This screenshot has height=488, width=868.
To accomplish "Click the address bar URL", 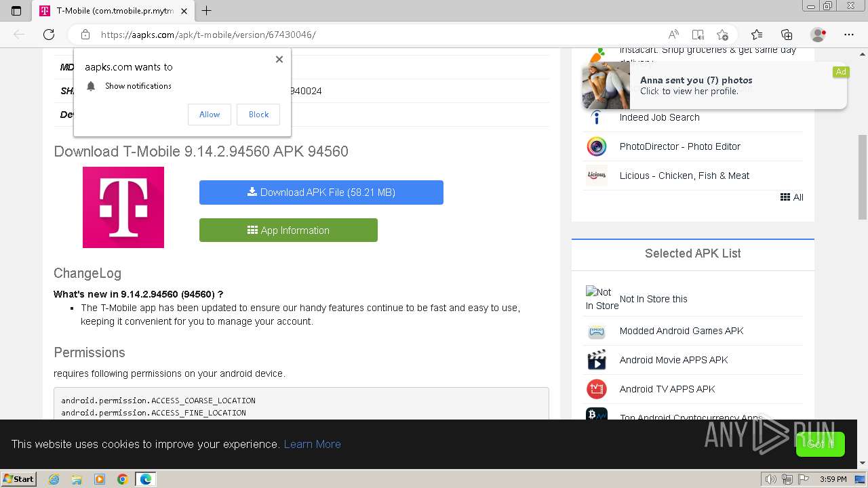I will point(208,35).
